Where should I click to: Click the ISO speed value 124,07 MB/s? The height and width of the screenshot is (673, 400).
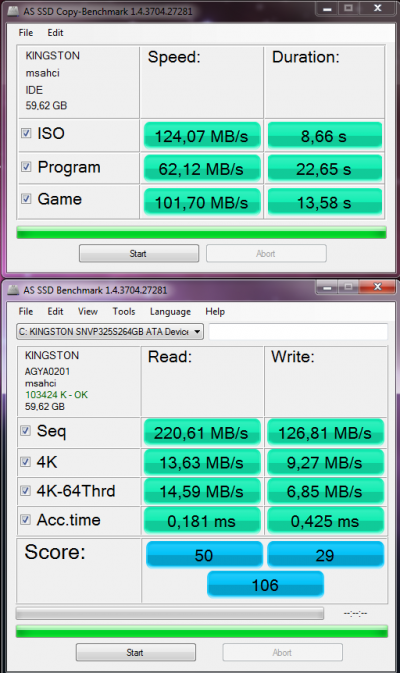point(202,136)
